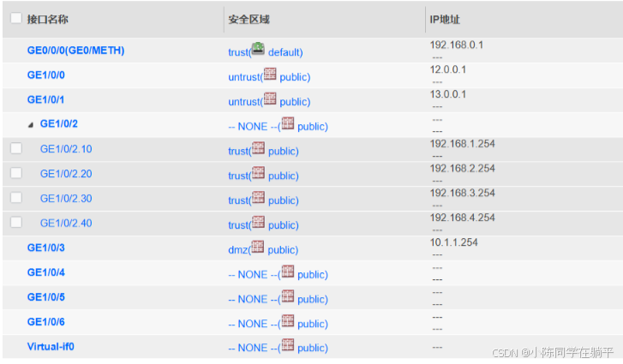
Task: Click the trust zone of GE0/0/0
Action: click(238, 52)
